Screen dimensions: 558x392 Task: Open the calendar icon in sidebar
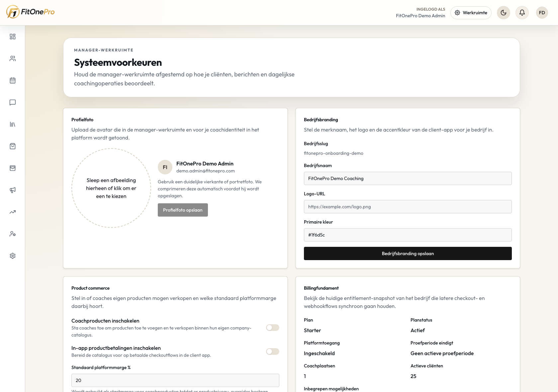pyautogui.click(x=13, y=80)
